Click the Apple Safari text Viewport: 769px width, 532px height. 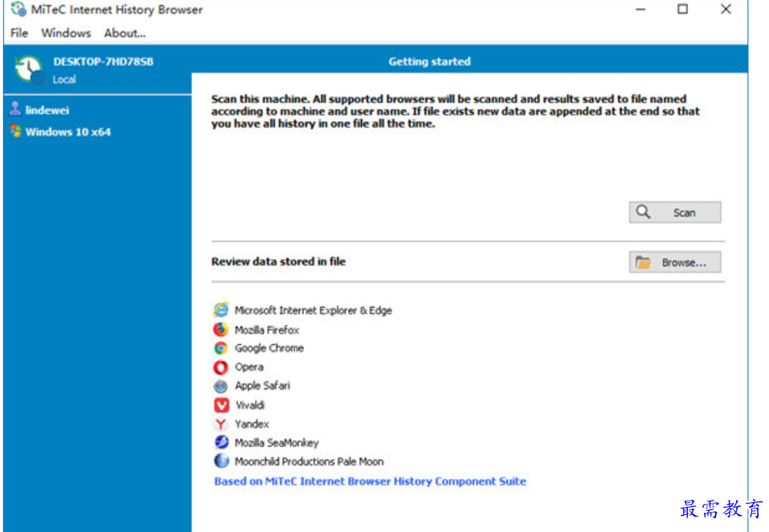pyautogui.click(x=262, y=386)
